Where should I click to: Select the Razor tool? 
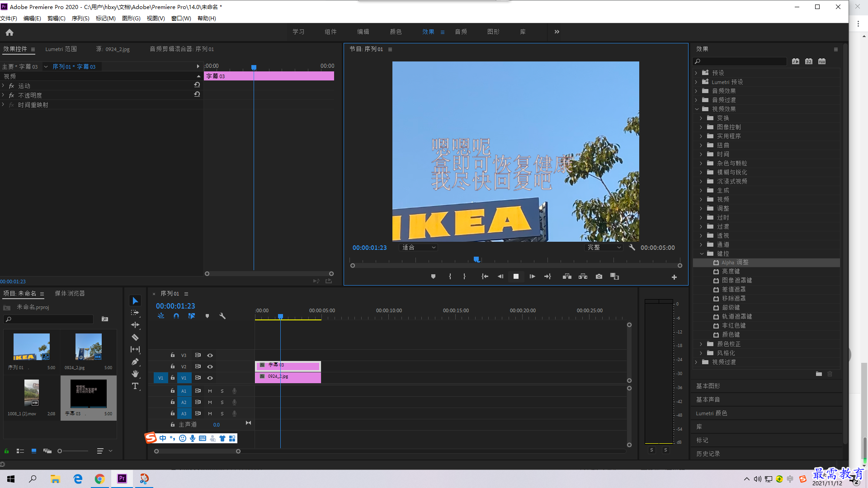[x=135, y=337]
